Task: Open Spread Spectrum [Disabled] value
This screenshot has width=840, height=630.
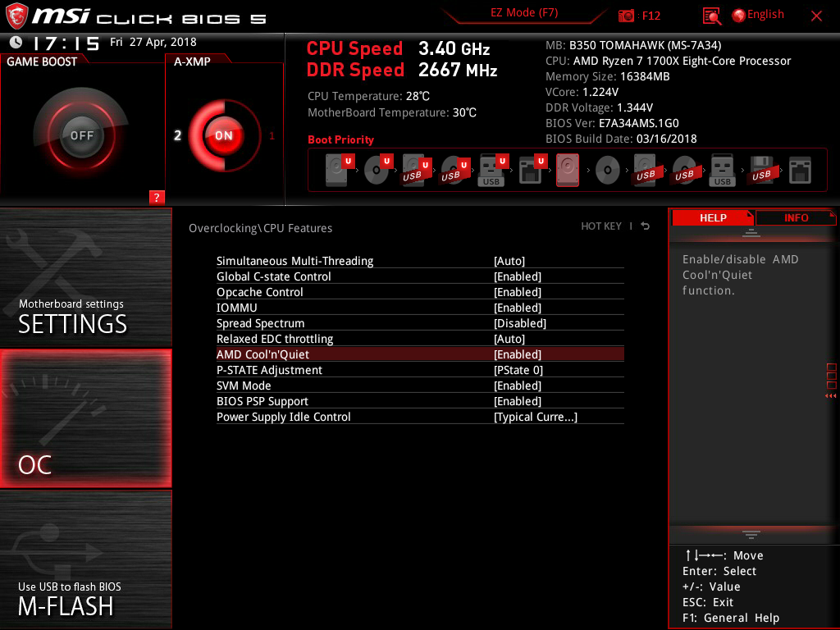Action: (519, 323)
